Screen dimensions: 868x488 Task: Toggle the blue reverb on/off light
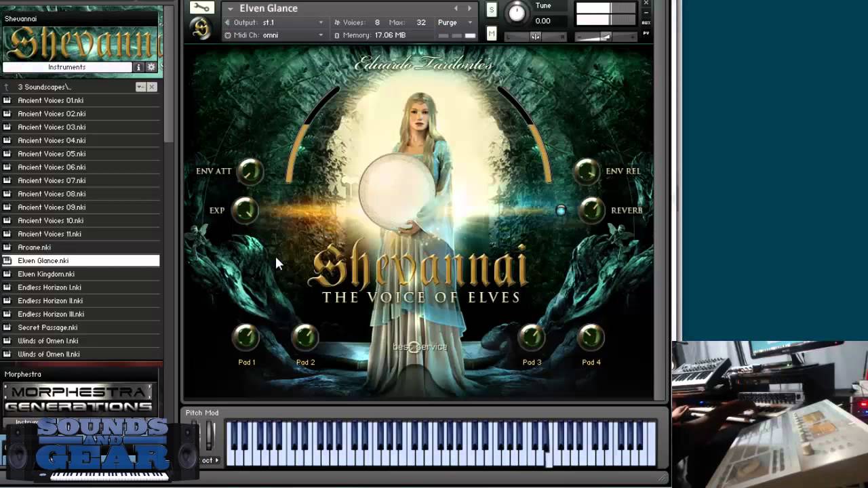(561, 211)
